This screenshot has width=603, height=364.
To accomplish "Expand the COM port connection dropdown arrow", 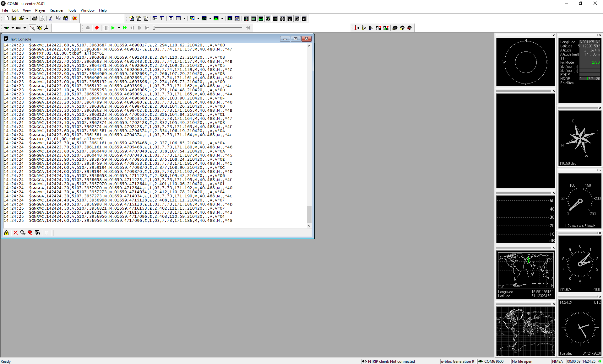I will point(13,28).
